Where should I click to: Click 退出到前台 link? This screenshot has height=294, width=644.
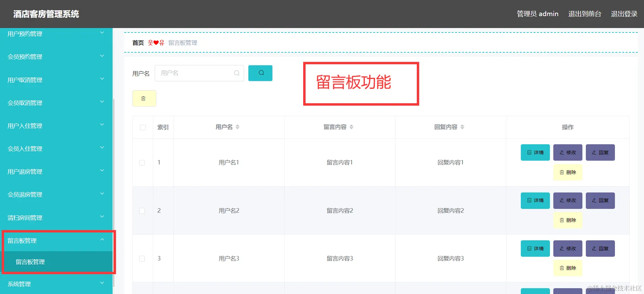585,14
